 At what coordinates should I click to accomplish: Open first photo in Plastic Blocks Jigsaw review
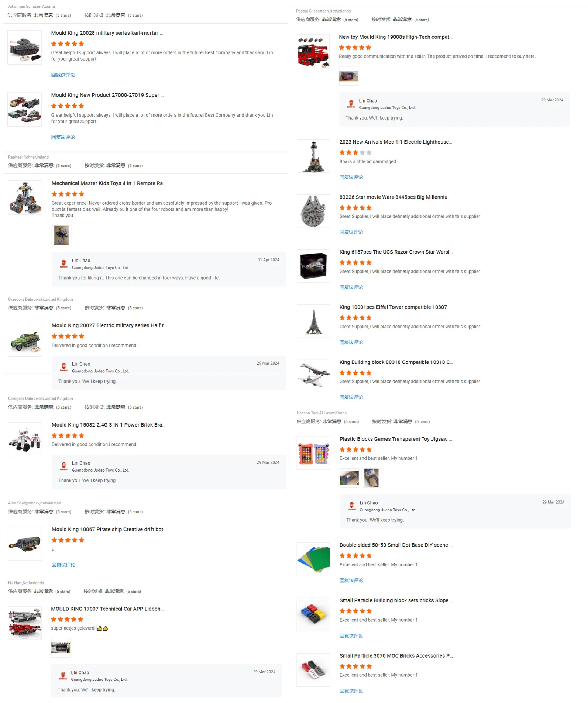click(349, 478)
